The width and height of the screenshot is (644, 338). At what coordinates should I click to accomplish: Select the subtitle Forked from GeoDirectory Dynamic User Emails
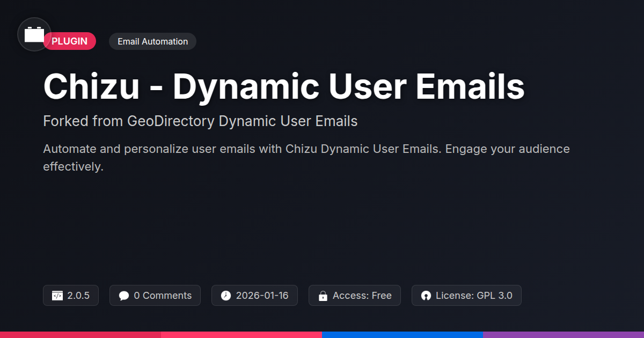[200, 121]
